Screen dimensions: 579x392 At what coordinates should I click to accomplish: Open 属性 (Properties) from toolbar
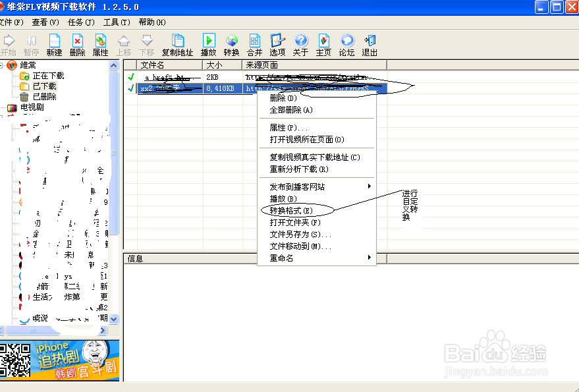[100, 45]
